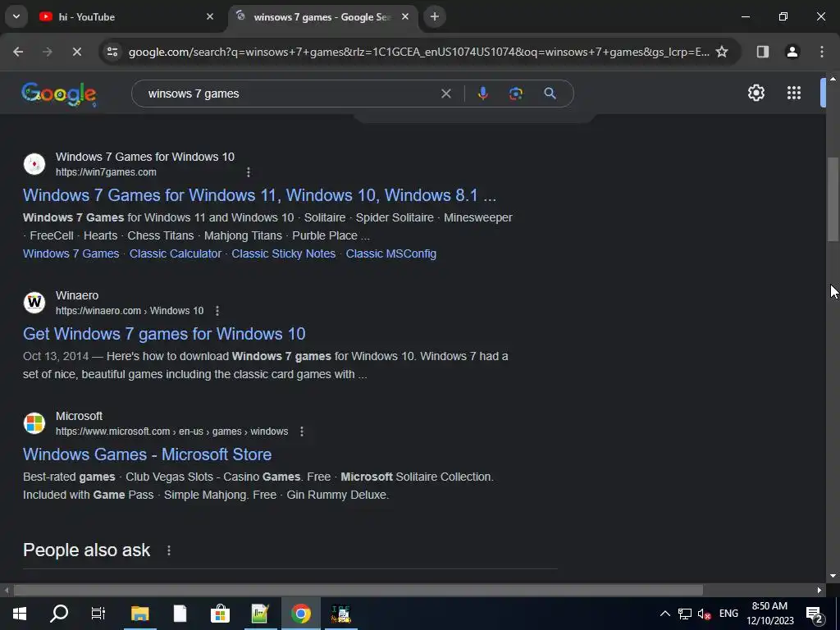Click the https://win7games.com URL text

tap(106, 172)
